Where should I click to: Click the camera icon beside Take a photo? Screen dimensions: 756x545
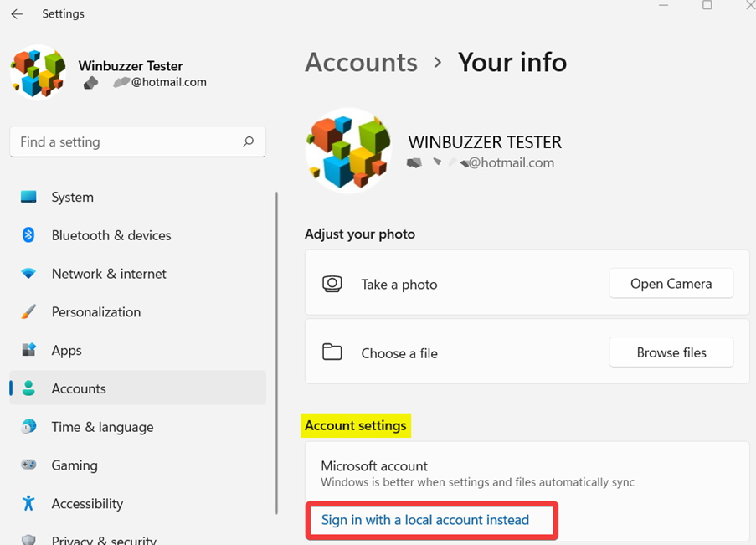(x=332, y=284)
